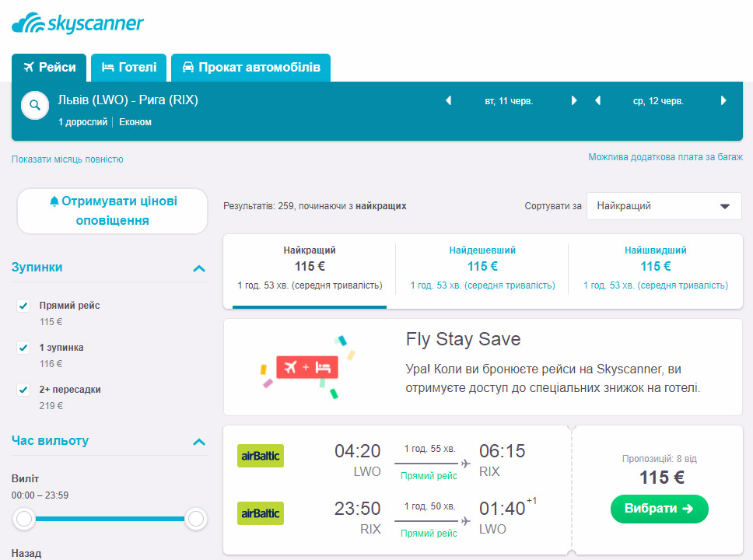Select Найшвидший results tab
The height and width of the screenshot is (560, 753).
pyautogui.click(x=656, y=271)
